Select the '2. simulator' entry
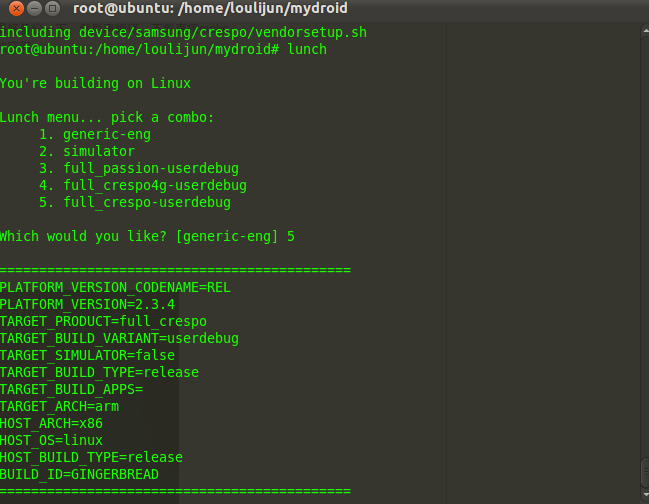 87,151
